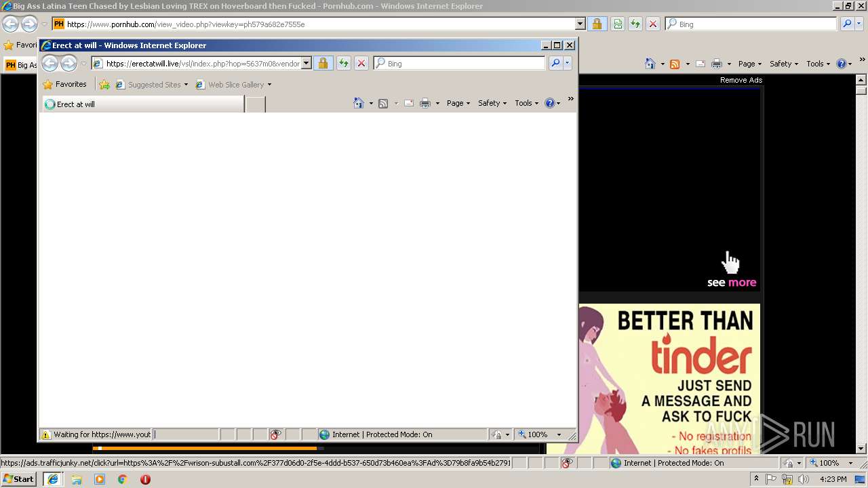
Task: Click the warning icon in the popup status bar
Action: click(x=45, y=434)
